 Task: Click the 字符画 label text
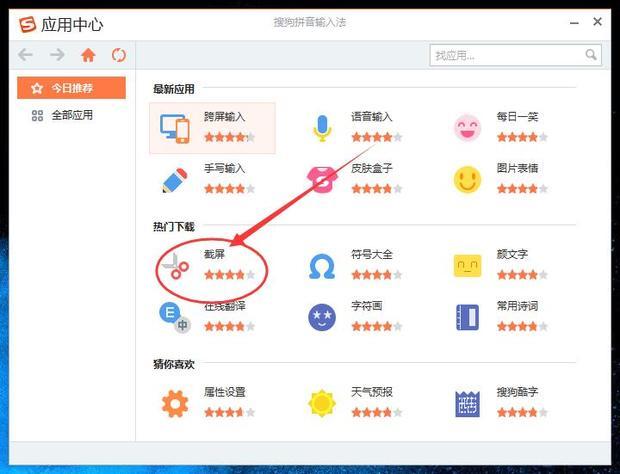click(x=367, y=306)
